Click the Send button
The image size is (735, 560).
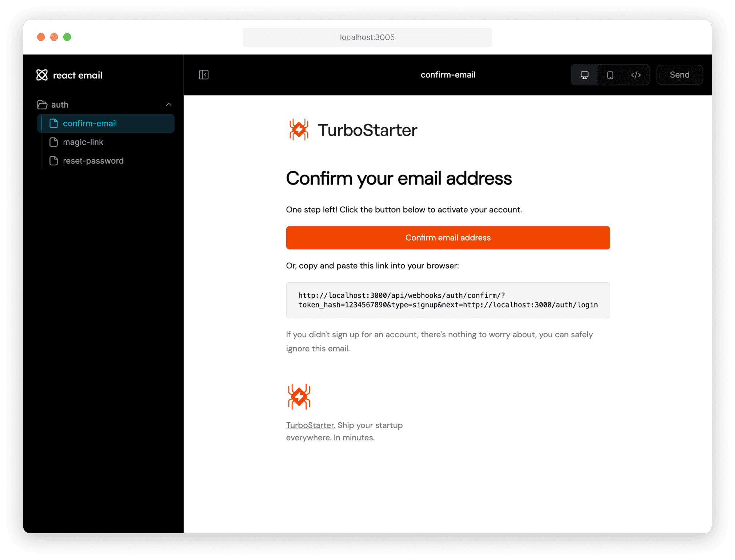tap(680, 75)
